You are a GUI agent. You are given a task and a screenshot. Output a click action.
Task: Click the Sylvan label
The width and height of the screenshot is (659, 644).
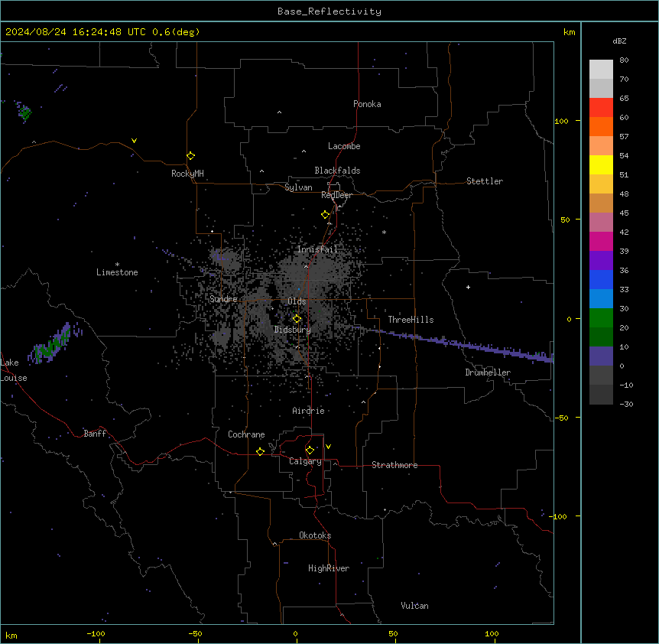click(x=298, y=187)
